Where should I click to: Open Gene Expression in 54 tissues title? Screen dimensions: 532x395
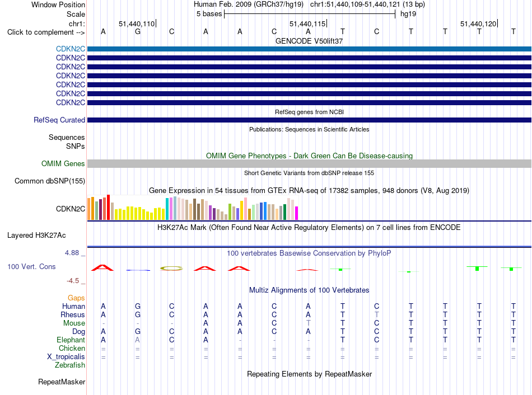(309, 191)
